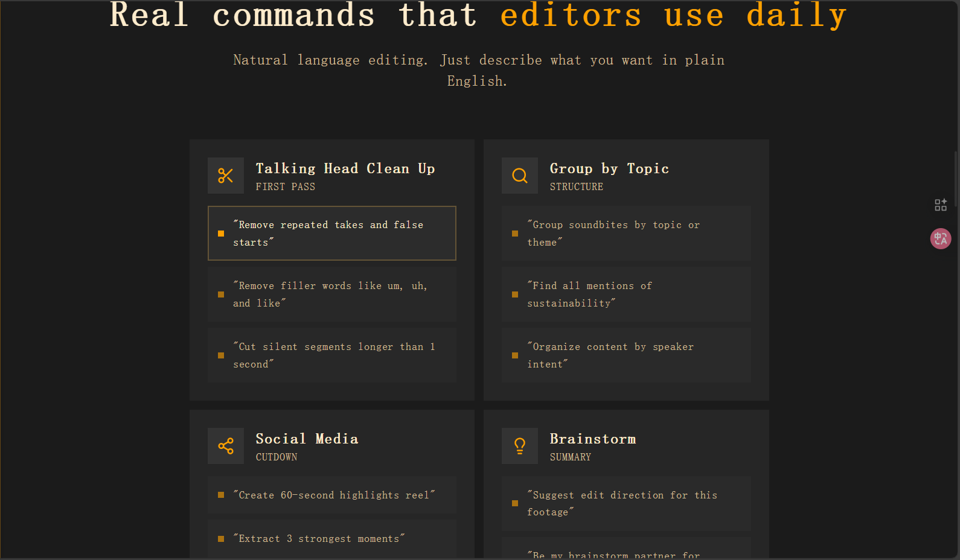The height and width of the screenshot is (560, 960).
Task: Click the pink translate icon
Action: [941, 238]
